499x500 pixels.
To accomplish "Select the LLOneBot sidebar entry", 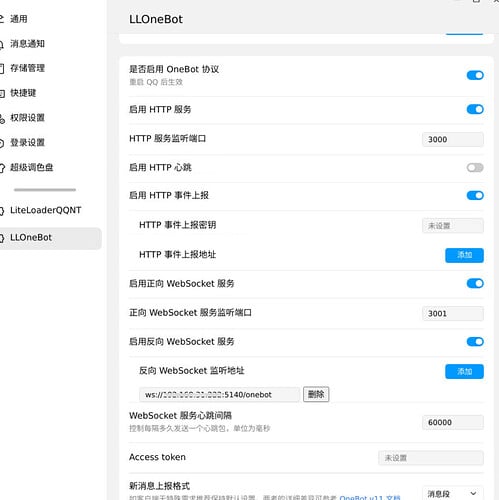I will (50, 238).
